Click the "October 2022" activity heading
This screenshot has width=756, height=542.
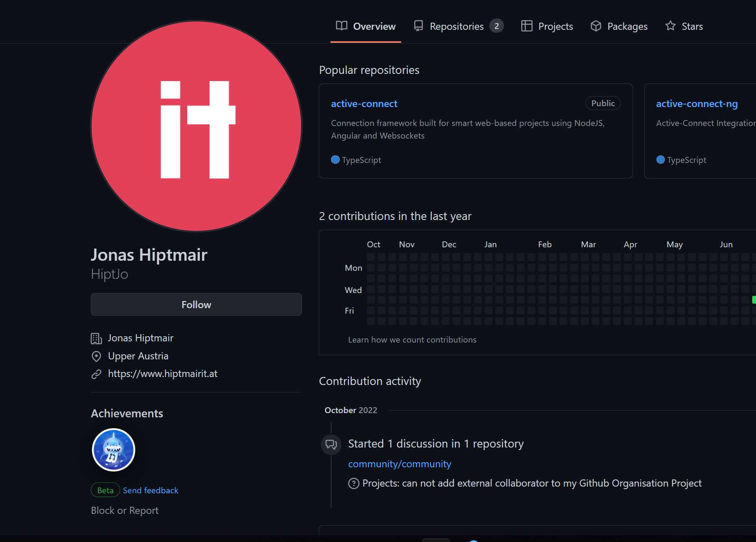(351, 410)
